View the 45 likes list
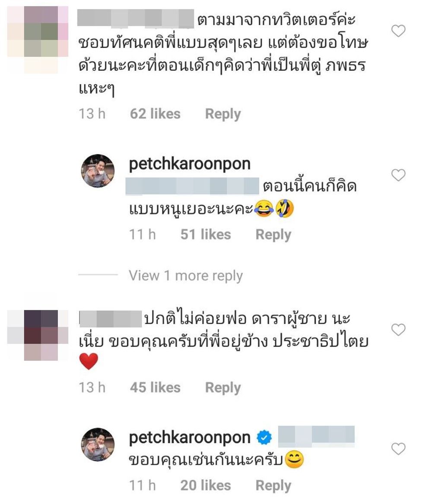Screen dimensions: 432x504 coord(155,387)
